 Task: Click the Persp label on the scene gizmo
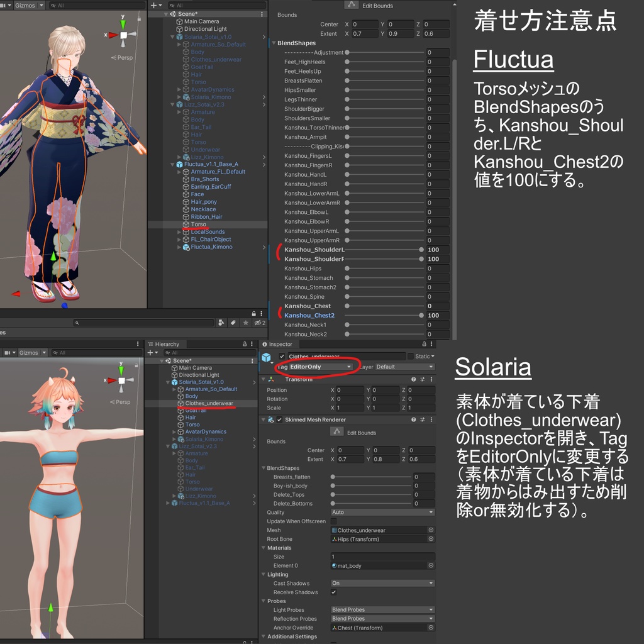click(x=124, y=57)
